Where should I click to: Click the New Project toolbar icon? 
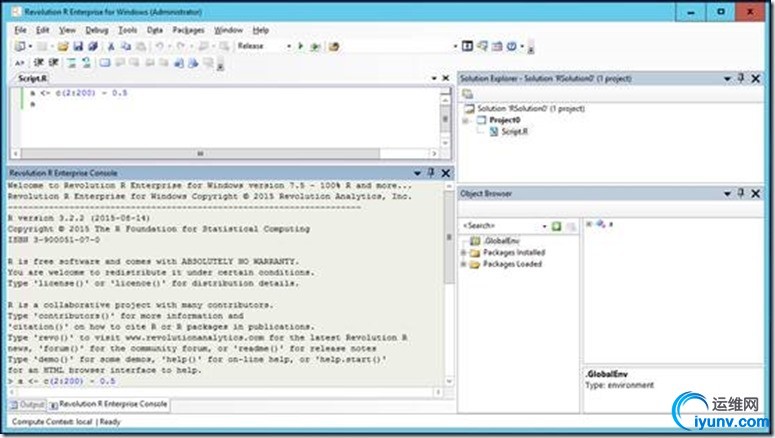tap(20, 46)
